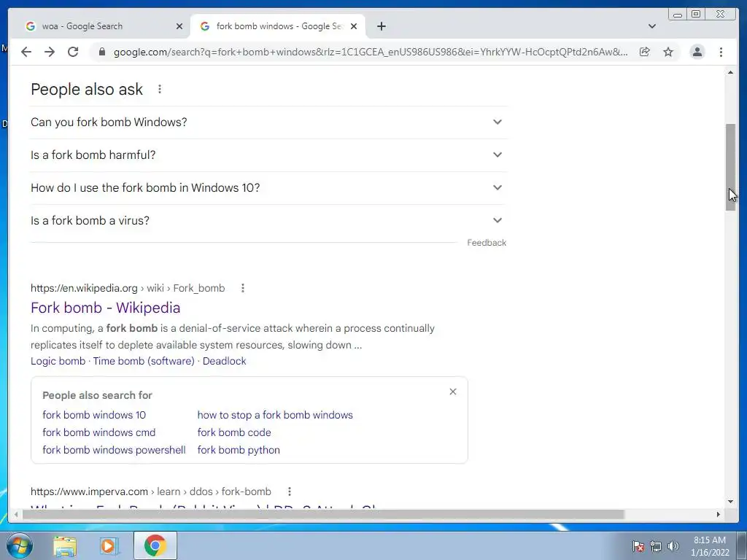Expand 'How do I use the fork bomb in Windows 10?'
Image resolution: width=747 pixels, height=560 pixels.
click(x=268, y=188)
